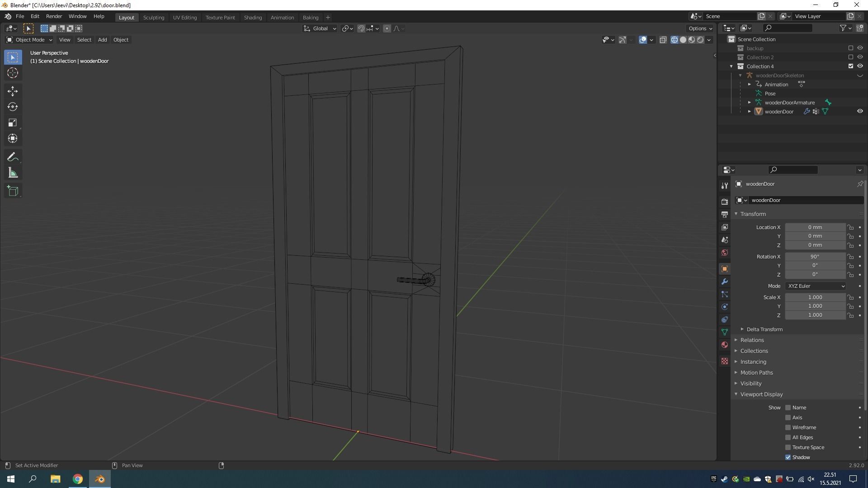Enable the Show Axis checkbox
The image size is (868, 488).
click(788, 418)
